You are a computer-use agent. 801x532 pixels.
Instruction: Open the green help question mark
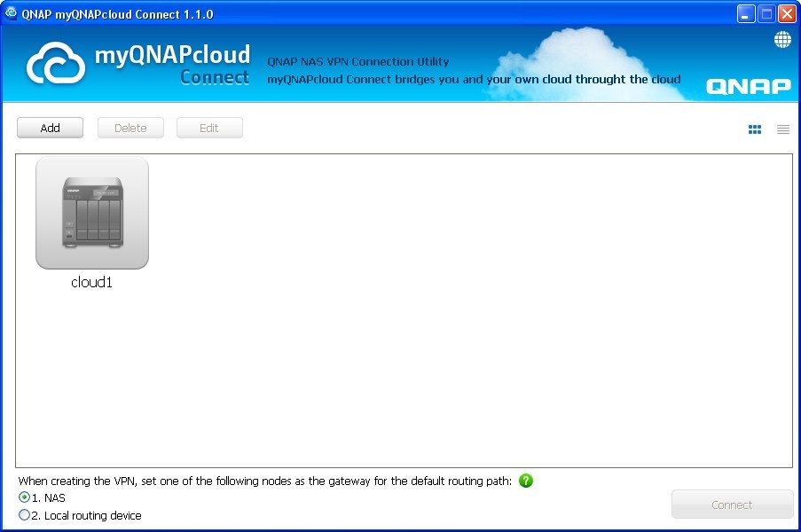pyautogui.click(x=526, y=481)
